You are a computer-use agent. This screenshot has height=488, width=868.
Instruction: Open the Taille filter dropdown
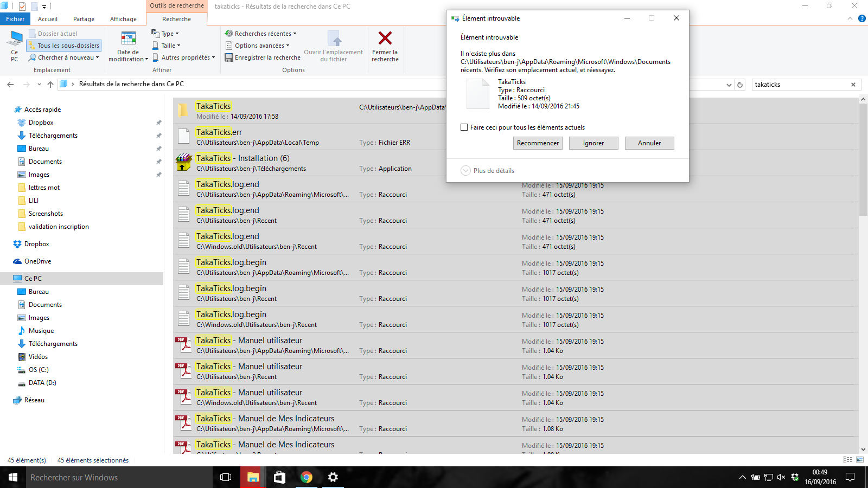coord(166,46)
